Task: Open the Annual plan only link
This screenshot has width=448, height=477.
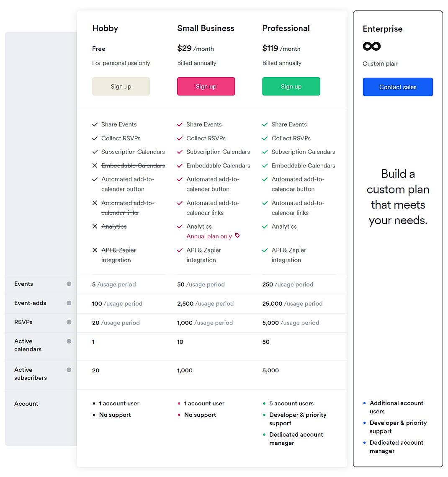Action: point(209,236)
